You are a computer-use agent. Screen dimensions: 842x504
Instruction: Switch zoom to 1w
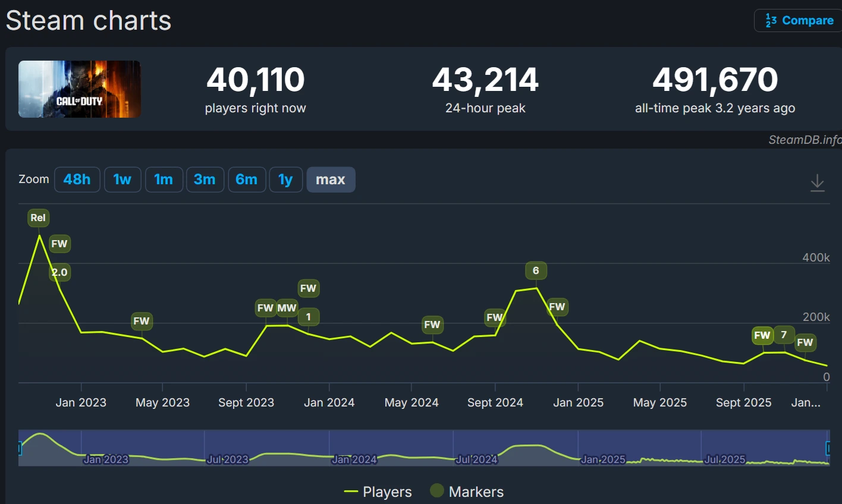(x=122, y=179)
